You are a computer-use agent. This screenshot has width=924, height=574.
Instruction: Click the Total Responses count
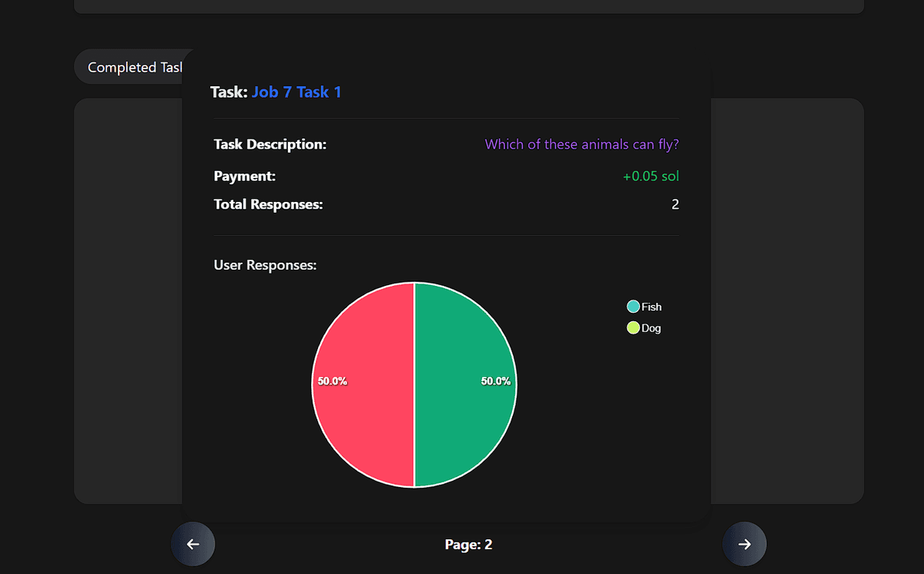coord(675,204)
